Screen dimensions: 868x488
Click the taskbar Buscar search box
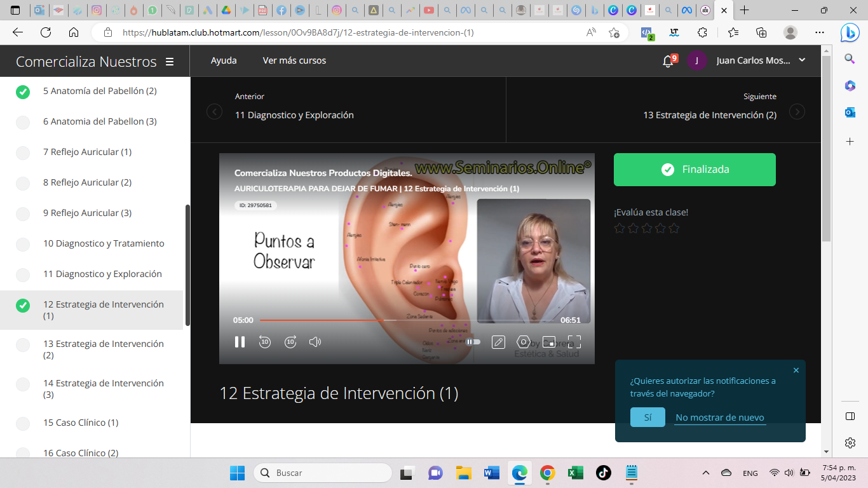[323, 473]
